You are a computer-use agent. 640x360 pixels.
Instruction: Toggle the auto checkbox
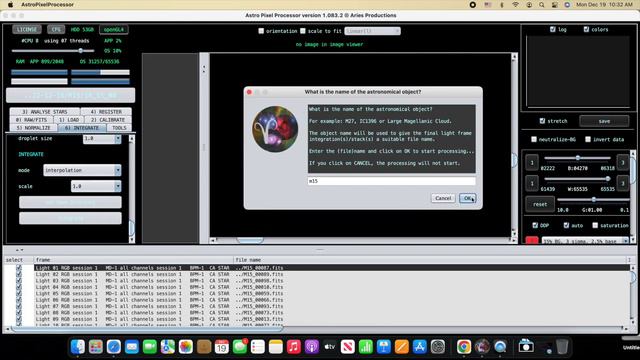[566, 225]
